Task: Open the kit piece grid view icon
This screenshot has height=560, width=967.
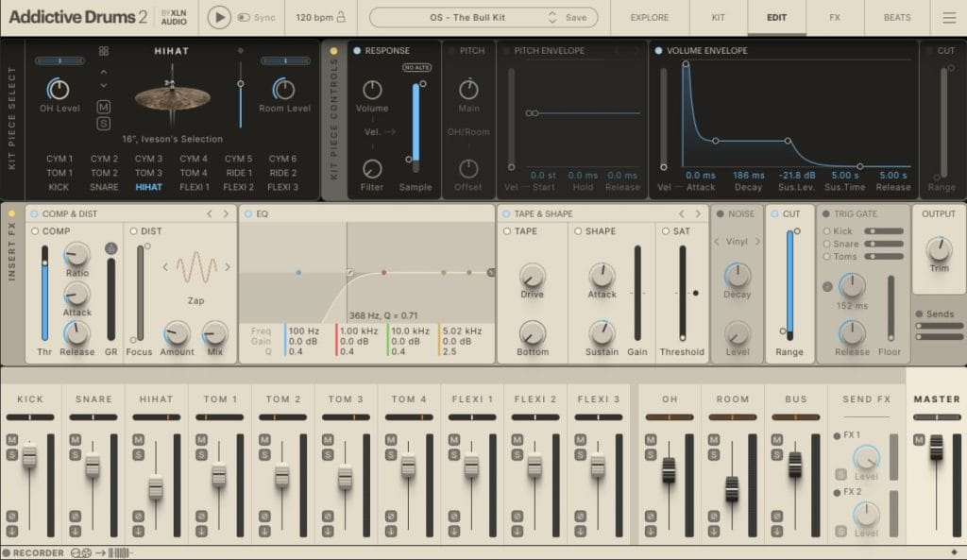Action: pos(104,51)
